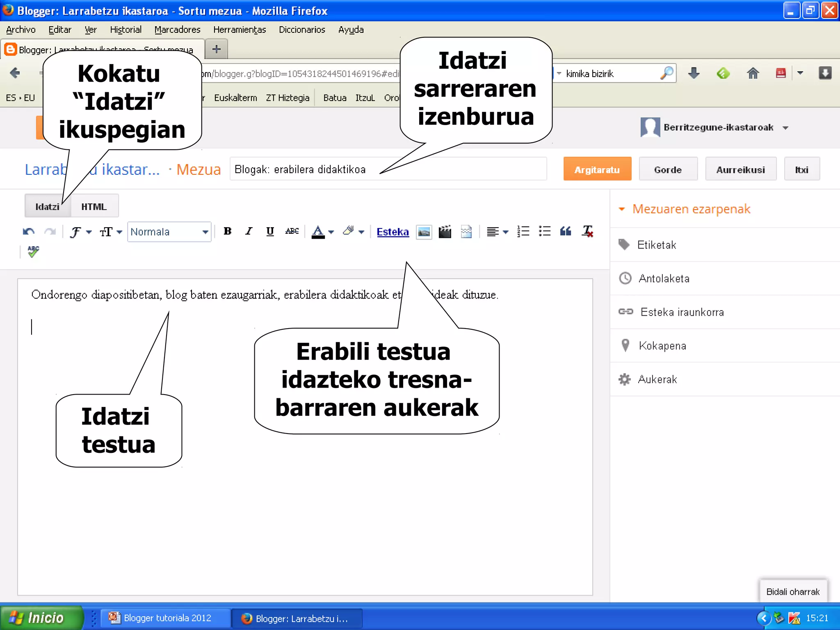Open the Ayuda menu

click(351, 30)
